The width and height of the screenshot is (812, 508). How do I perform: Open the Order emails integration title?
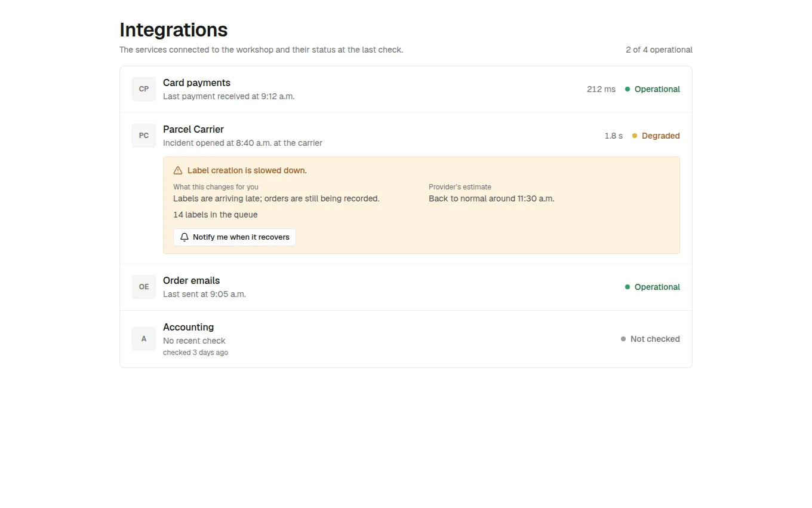click(x=191, y=281)
